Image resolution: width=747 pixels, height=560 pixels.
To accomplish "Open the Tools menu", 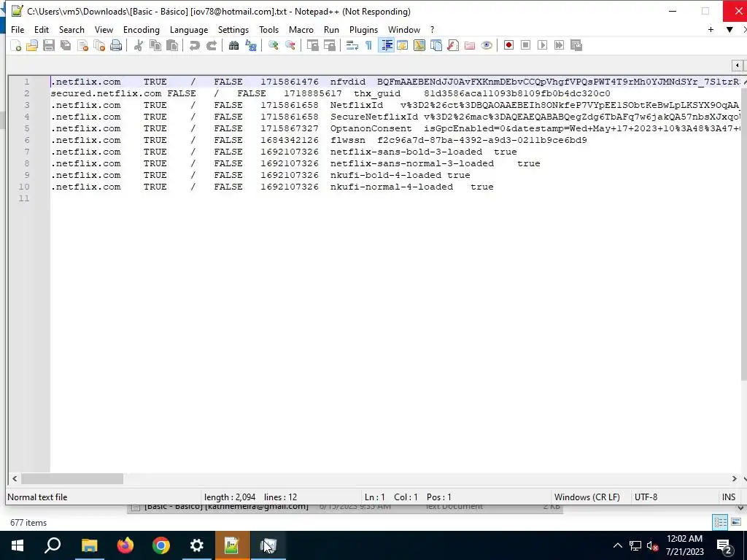I will click(268, 29).
